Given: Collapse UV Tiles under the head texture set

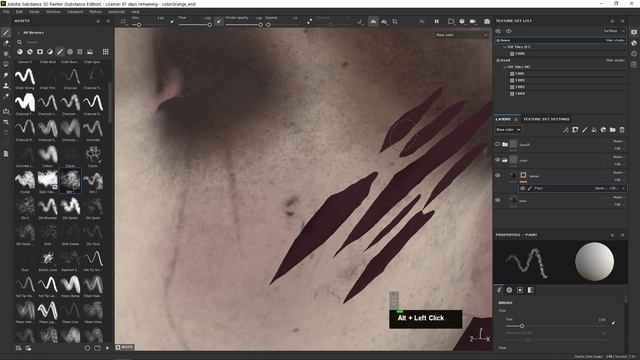Looking at the screenshot, I should [x=504, y=67].
